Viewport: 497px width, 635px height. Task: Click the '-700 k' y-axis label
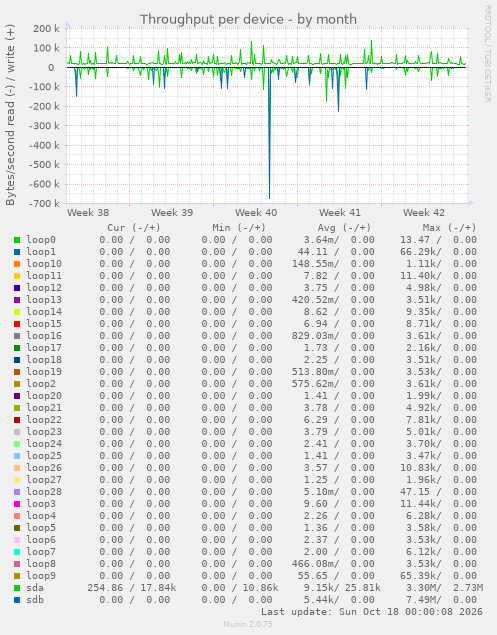[44, 203]
